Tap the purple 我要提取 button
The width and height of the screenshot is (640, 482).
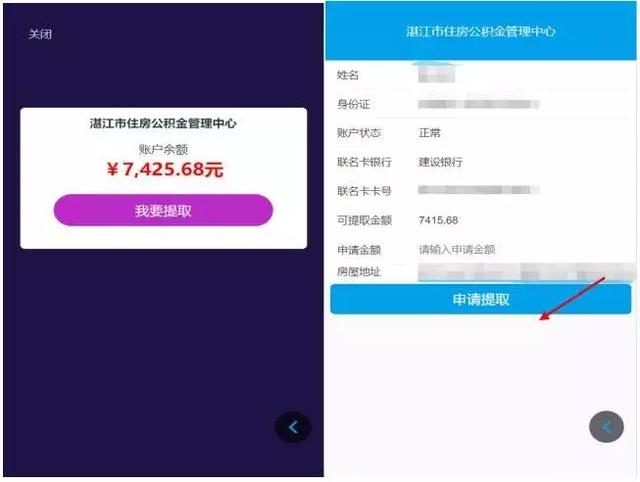[x=163, y=210]
